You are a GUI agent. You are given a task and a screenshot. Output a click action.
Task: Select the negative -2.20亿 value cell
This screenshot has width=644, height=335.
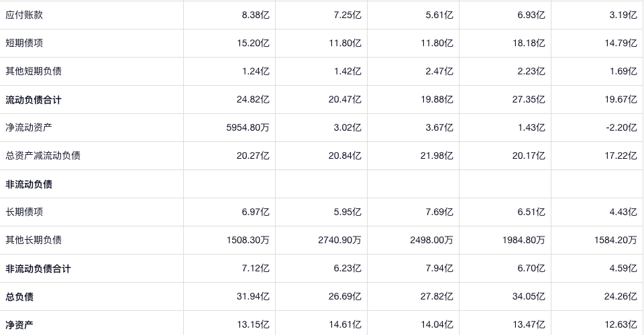pos(621,127)
